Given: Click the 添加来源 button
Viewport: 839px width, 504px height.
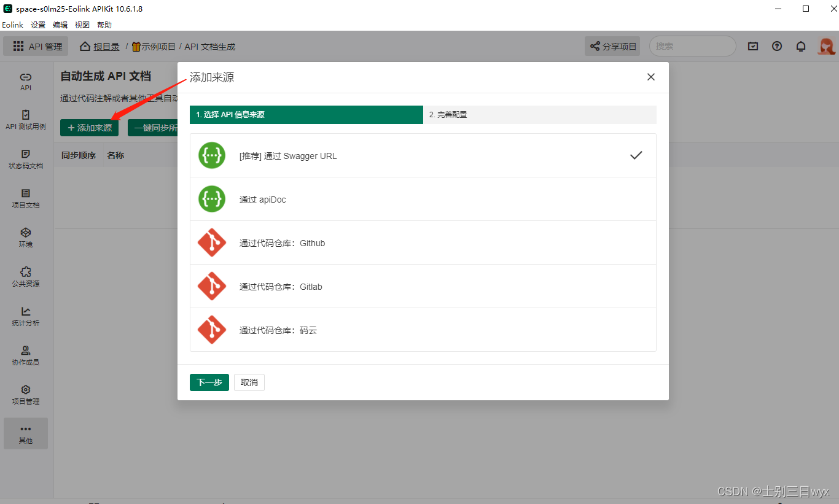Looking at the screenshot, I should tap(89, 128).
